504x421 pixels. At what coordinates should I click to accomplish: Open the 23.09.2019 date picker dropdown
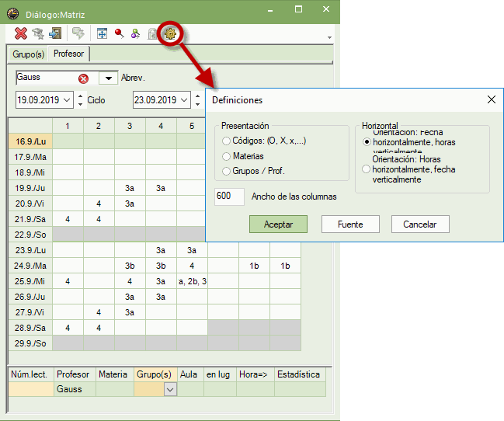click(184, 100)
